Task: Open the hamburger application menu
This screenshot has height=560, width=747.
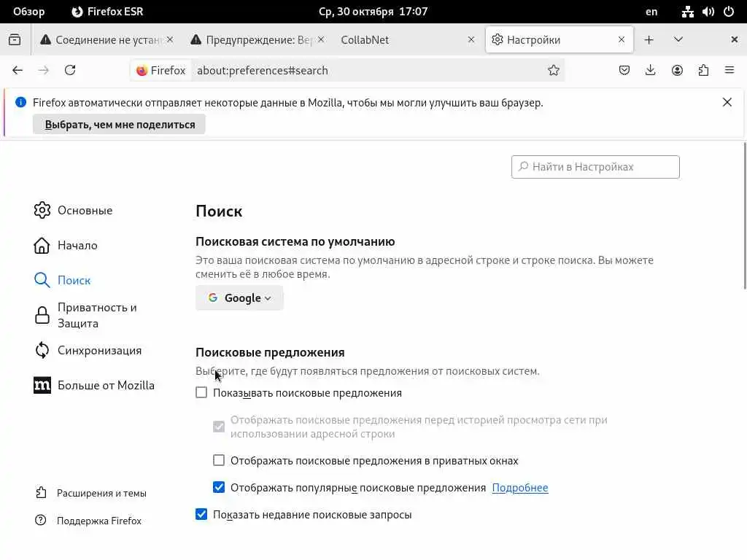Action: (x=729, y=71)
